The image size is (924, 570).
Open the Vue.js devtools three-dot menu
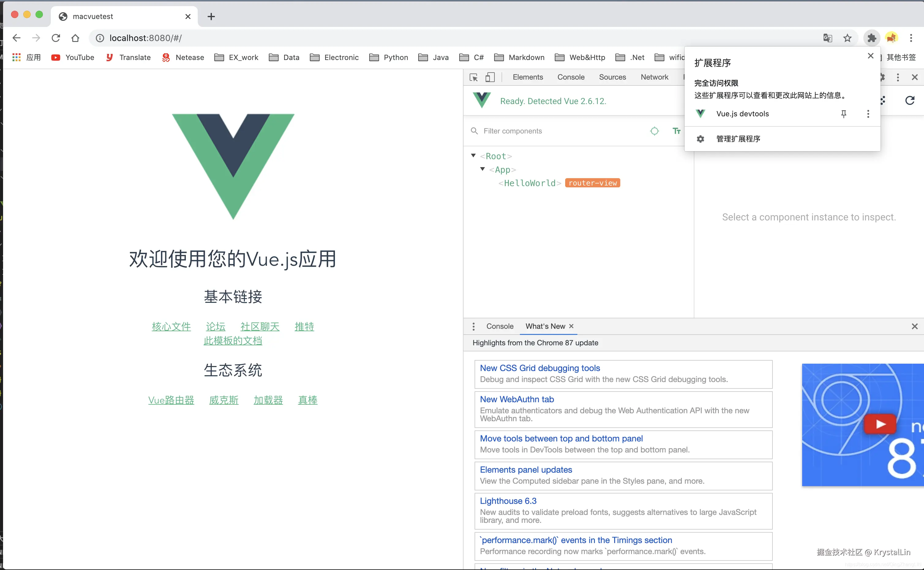(868, 114)
